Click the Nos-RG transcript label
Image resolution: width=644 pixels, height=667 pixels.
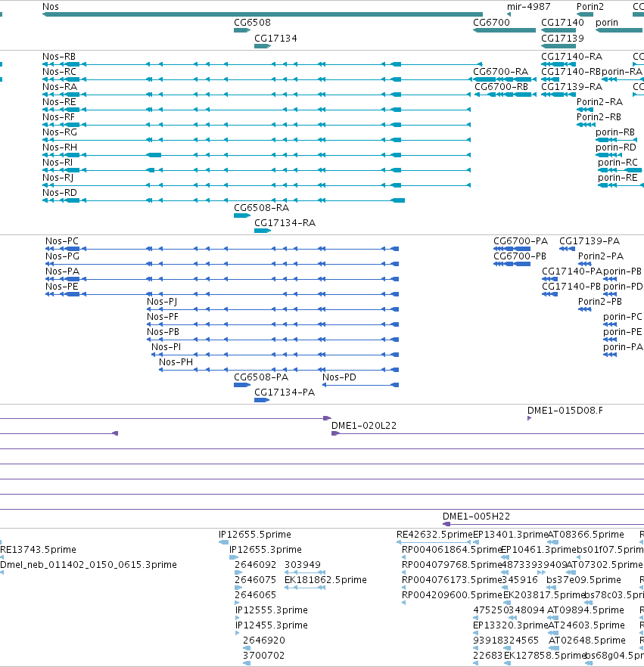(x=60, y=132)
